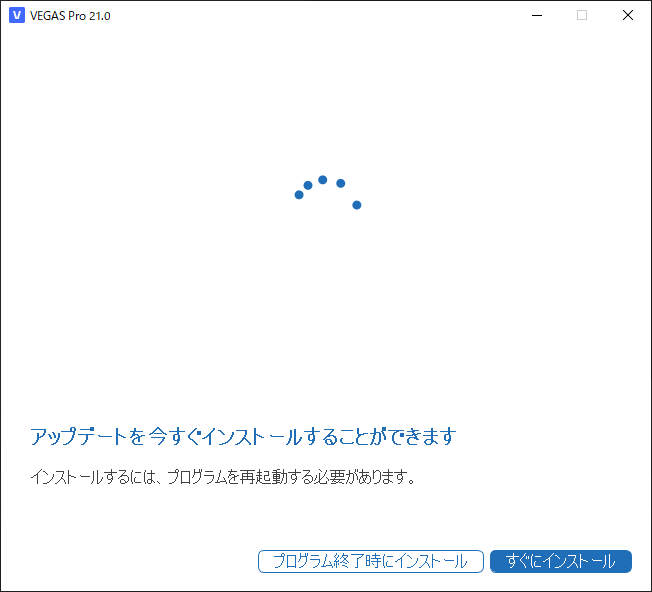Click the greyed-out maximize button
Image resolution: width=652 pixels, height=592 pixels.
[582, 15]
